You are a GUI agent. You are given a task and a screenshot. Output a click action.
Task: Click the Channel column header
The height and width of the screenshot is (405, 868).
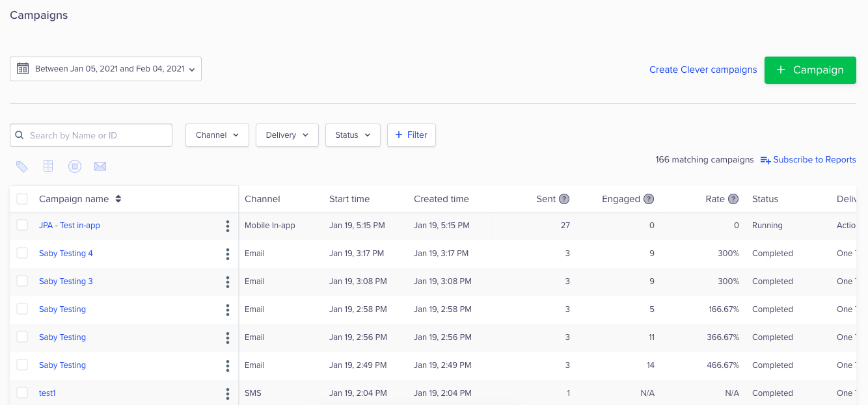tap(262, 199)
